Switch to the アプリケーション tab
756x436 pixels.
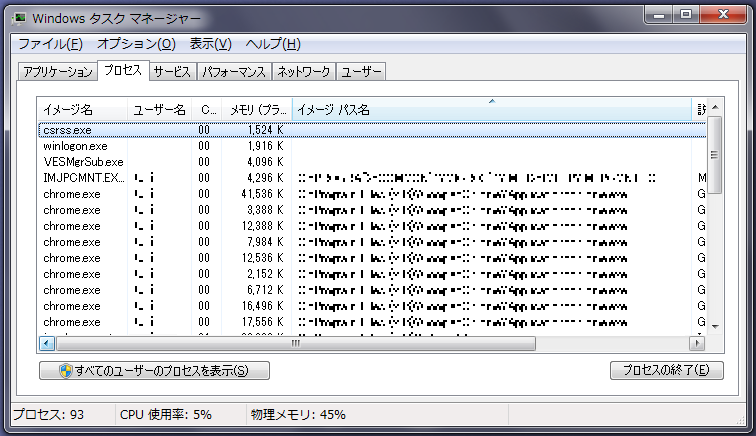click(57, 72)
